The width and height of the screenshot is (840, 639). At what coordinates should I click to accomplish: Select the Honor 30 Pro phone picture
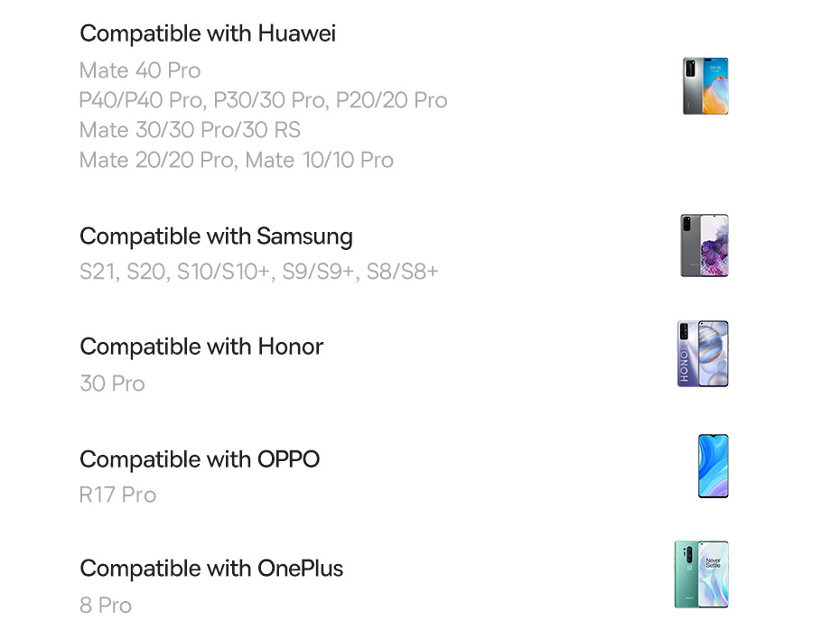tap(703, 354)
